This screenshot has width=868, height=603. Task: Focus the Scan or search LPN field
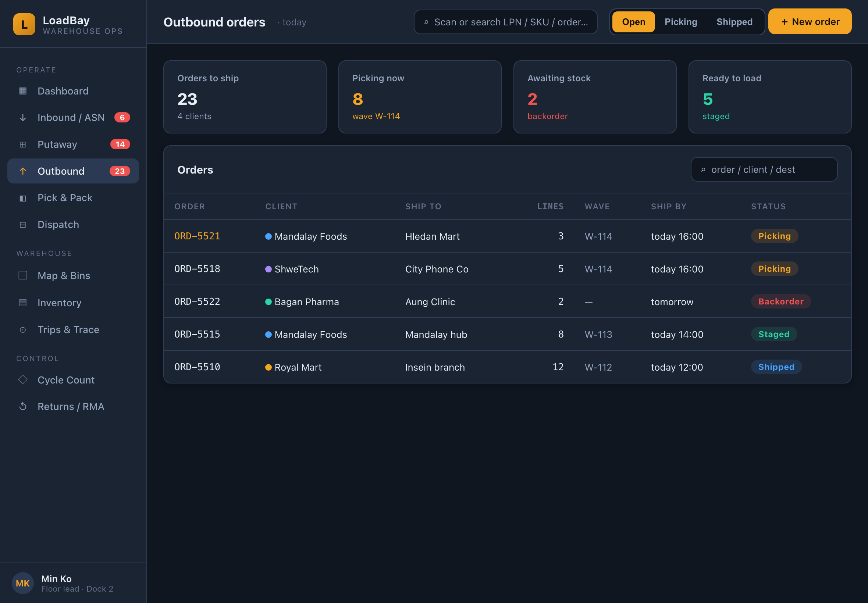coord(505,22)
